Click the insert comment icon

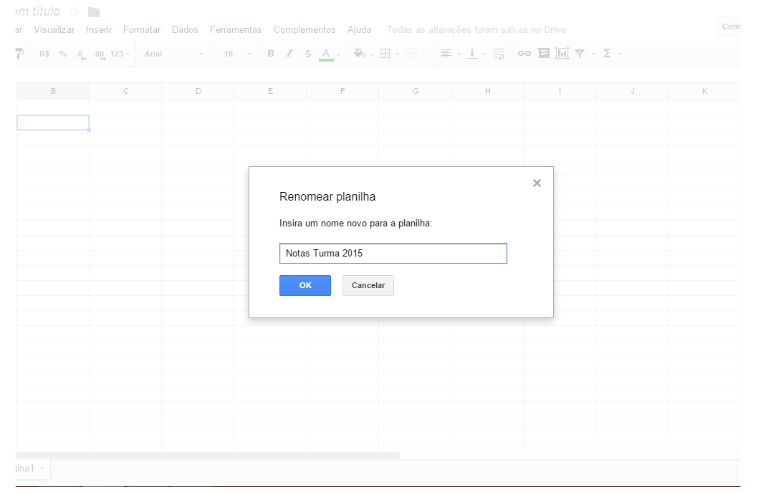tap(542, 53)
